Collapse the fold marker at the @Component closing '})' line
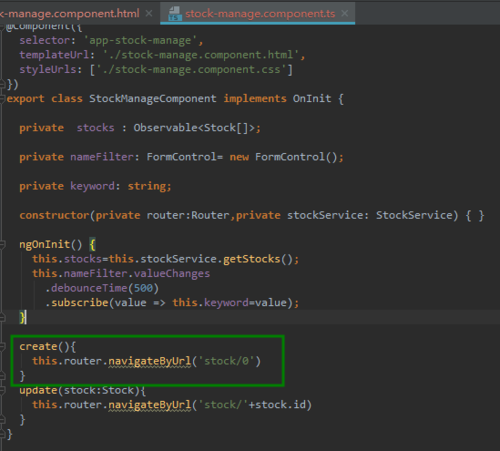 click(x=2, y=84)
